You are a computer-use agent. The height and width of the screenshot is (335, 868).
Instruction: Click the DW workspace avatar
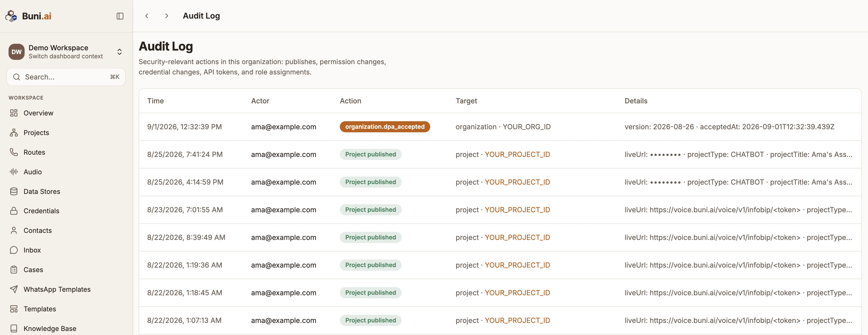pos(17,52)
